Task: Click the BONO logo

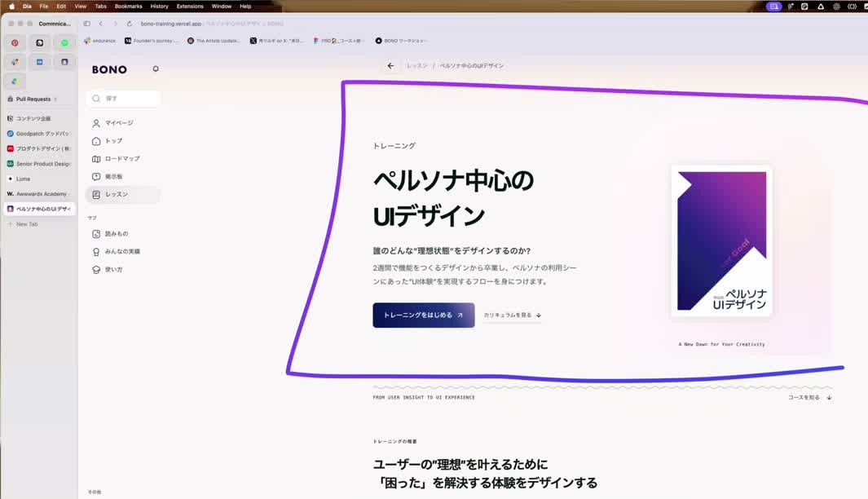Action: click(109, 69)
